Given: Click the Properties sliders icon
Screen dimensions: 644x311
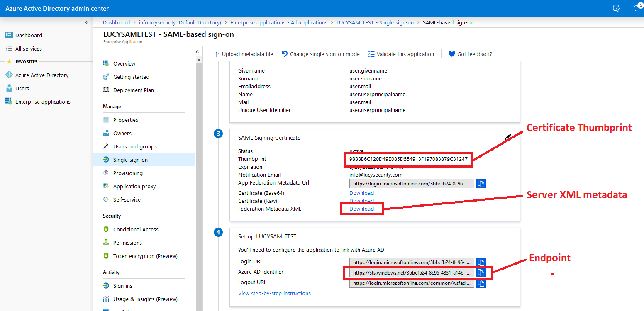Looking at the screenshot, I should pos(106,120).
